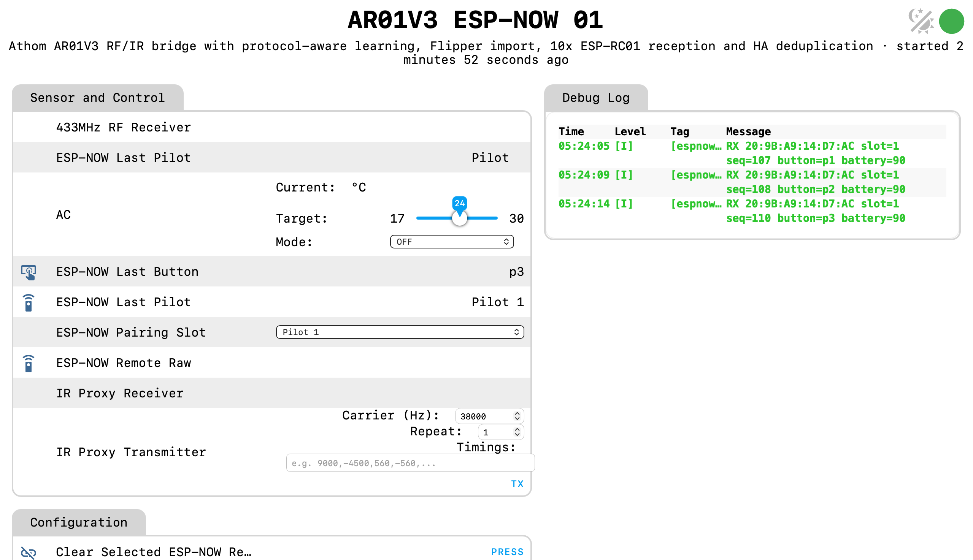Click the log message containing seq=108 button=p2
This screenshot has width=973, height=560.
coord(816,182)
